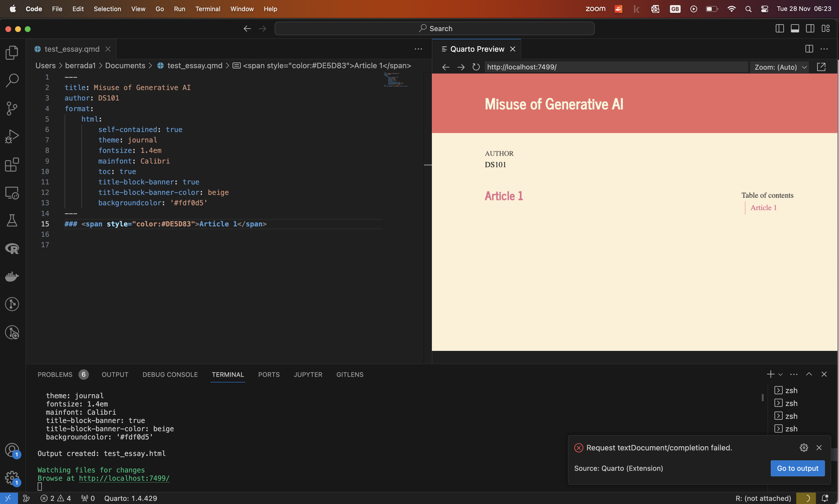Open the Extensions sidebar view
The image size is (839, 504).
(12, 165)
